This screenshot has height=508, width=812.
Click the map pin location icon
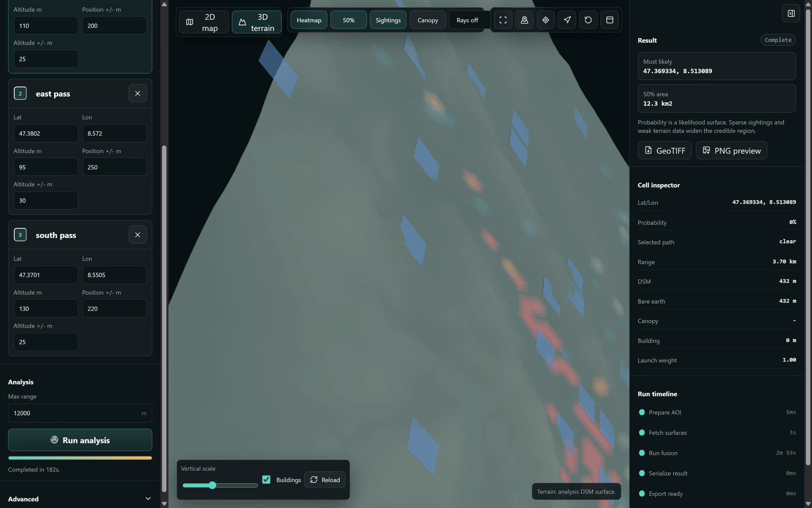click(x=524, y=20)
